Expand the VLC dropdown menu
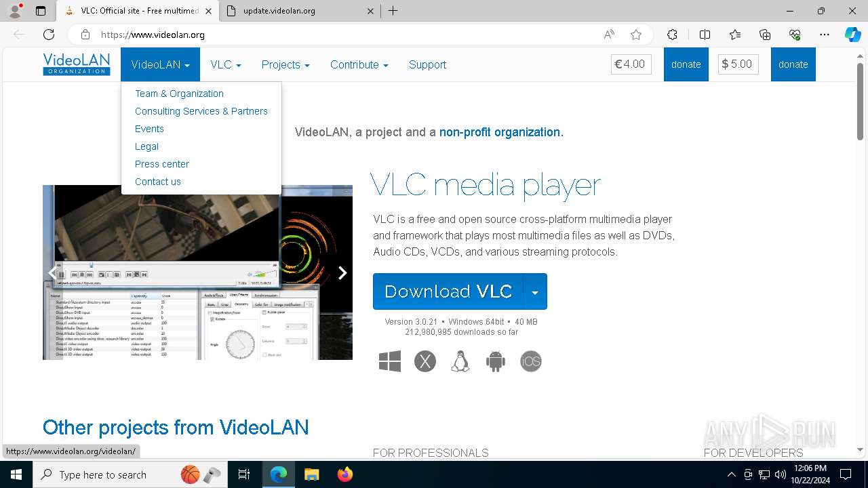Image resolution: width=868 pixels, height=488 pixels. tap(226, 64)
